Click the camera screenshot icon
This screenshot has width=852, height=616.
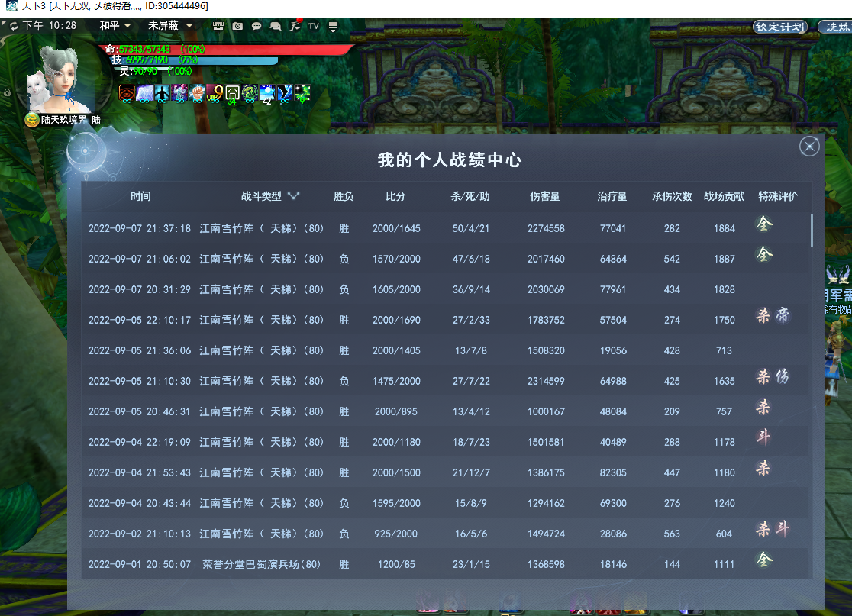(x=237, y=25)
